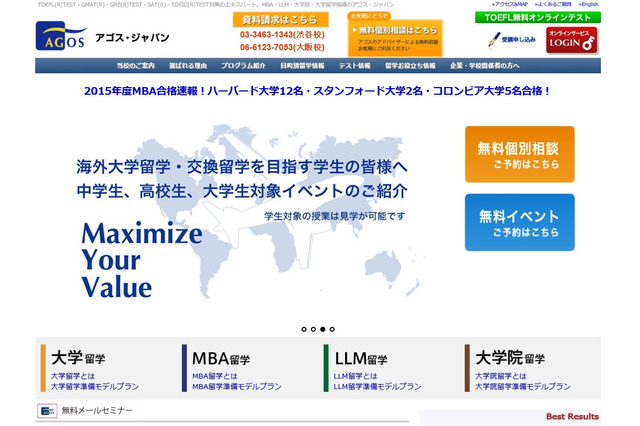Open the プログラム紹介 menu
This screenshot has height=426, width=640.
pos(243,66)
